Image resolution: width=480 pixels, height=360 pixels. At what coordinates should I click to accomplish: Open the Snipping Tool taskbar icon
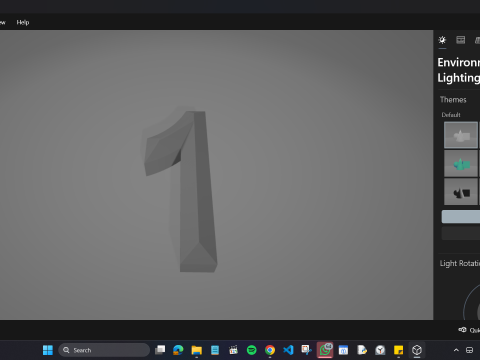306,350
